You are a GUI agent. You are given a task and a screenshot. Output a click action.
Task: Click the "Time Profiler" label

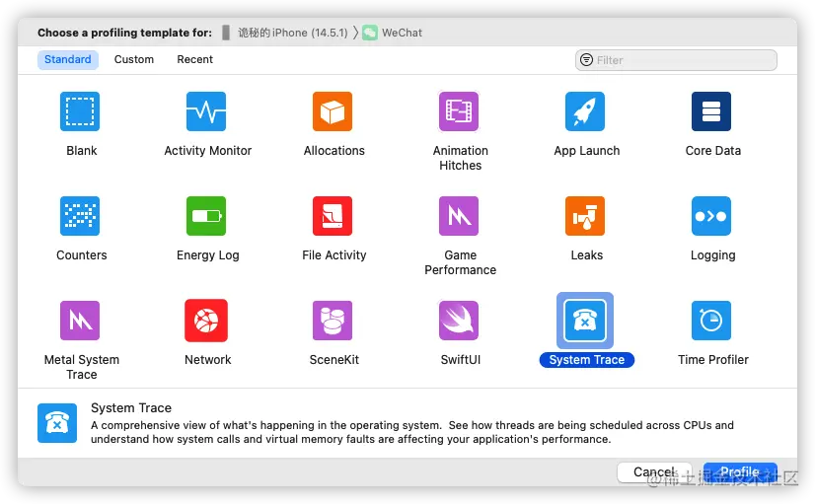click(x=713, y=360)
